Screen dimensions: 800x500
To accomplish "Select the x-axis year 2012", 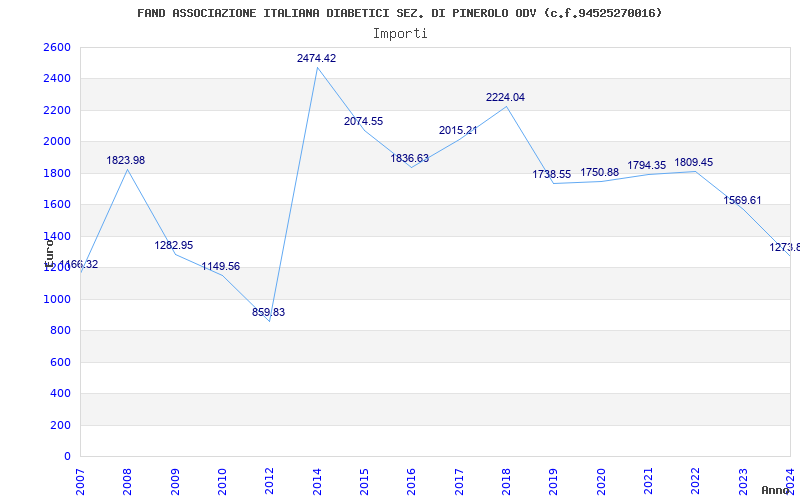I will coord(269,482).
